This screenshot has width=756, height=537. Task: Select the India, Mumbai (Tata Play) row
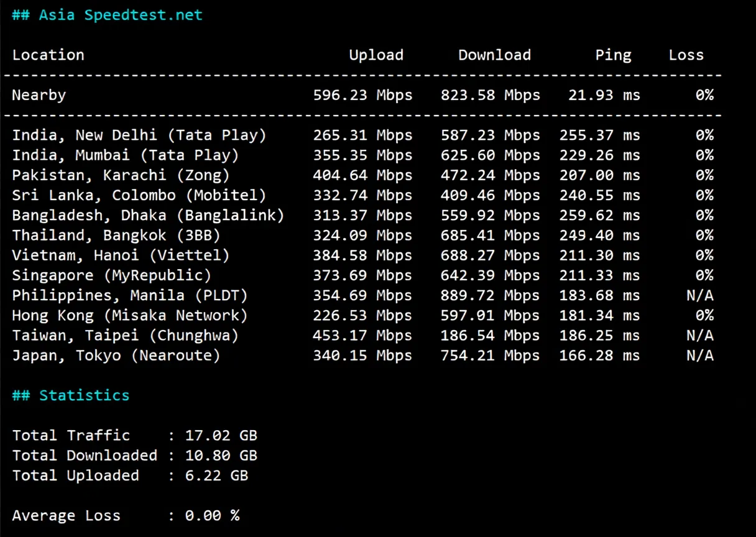pos(124,155)
